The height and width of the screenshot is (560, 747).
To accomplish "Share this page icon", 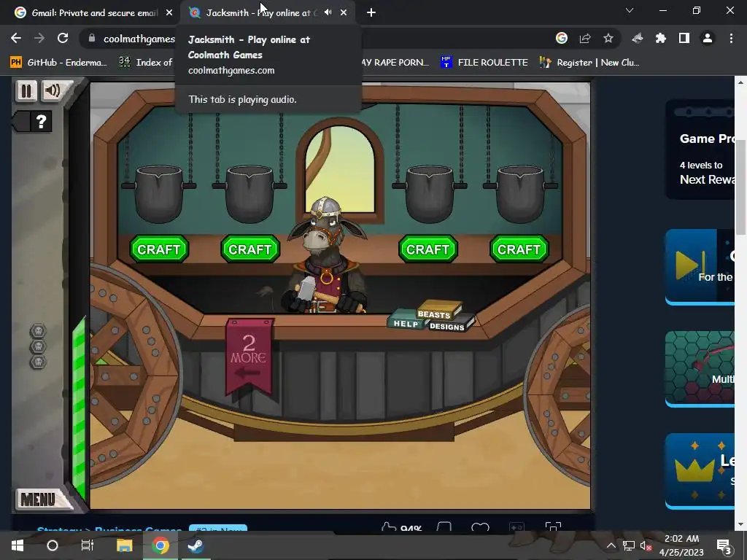I will pyautogui.click(x=585, y=38).
